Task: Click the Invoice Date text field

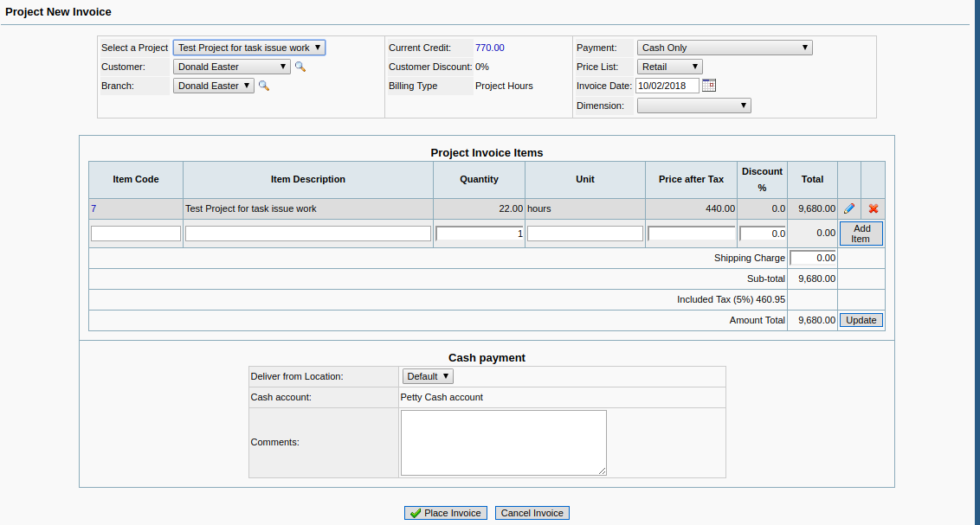Action: [x=667, y=86]
